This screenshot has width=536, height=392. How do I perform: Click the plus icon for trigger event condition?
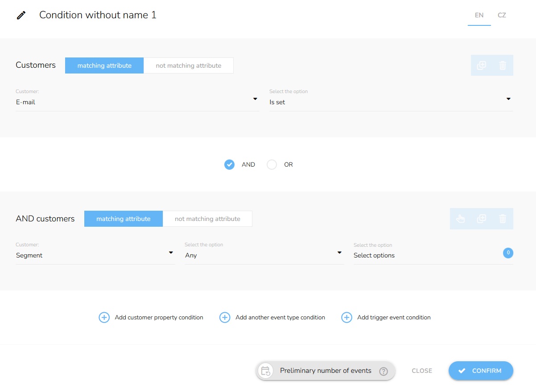point(346,318)
